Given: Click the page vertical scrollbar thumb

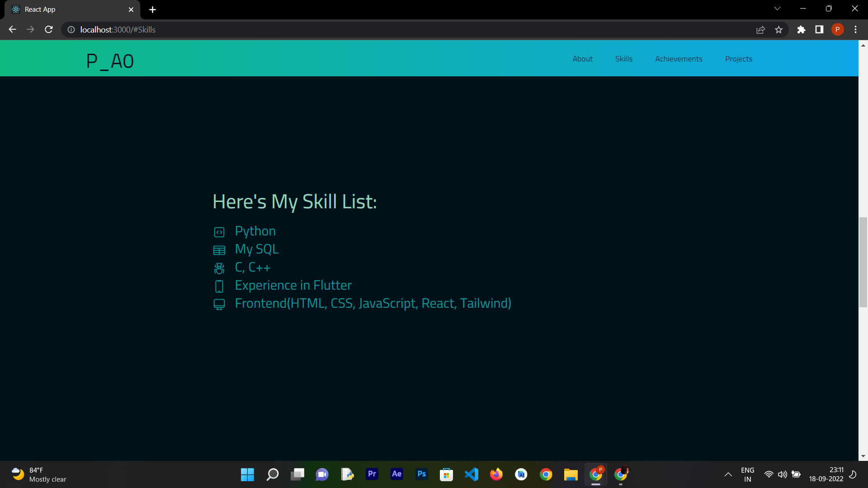Looking at the screenshot, I should pyautogui.click(x=863, y=262).
